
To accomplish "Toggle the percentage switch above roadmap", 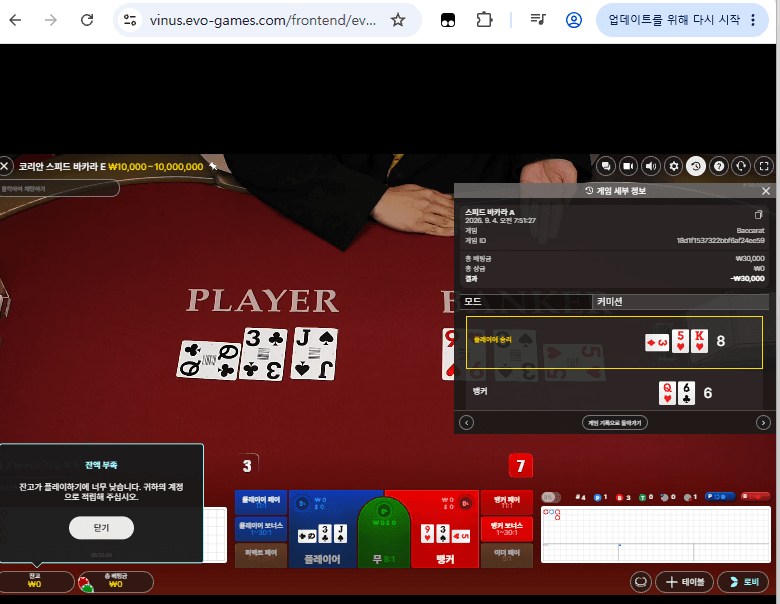I will tap(551, 497).
